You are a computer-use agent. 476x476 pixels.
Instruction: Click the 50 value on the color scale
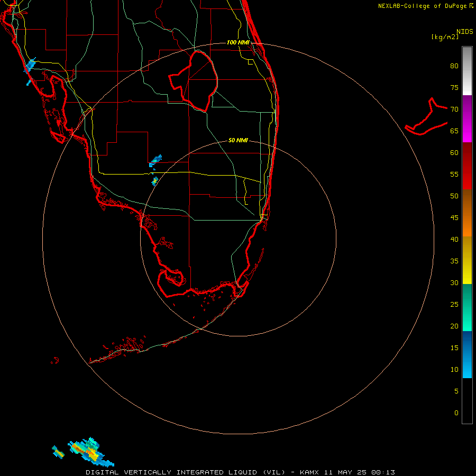pos(454,196)
